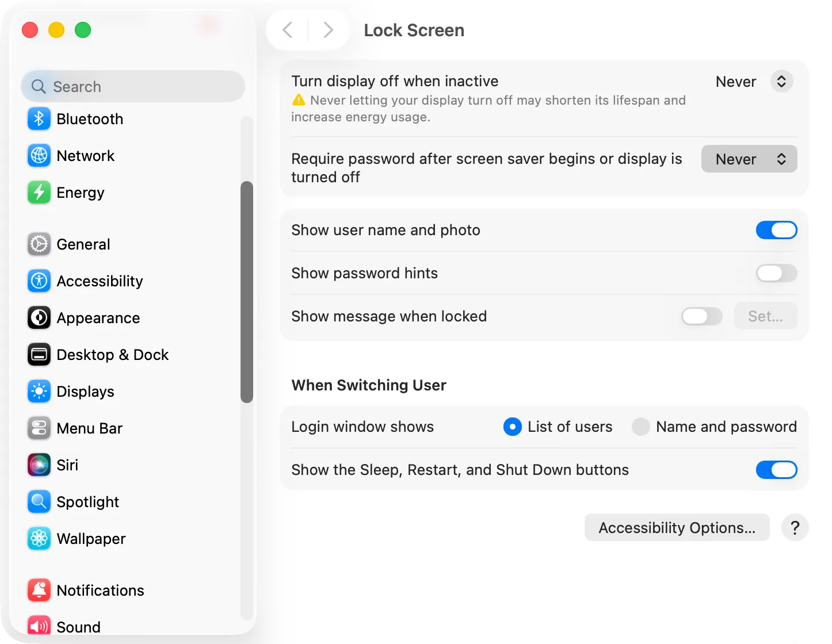
Task: Click the General gear icon
Action: coord(39,244)
